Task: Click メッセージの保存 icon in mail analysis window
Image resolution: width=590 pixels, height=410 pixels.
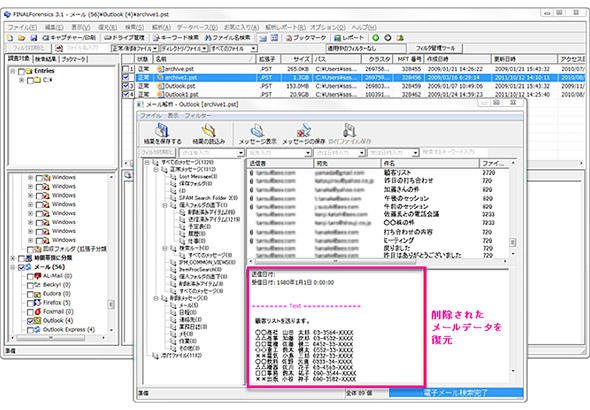Action: [x=304, y=131]
